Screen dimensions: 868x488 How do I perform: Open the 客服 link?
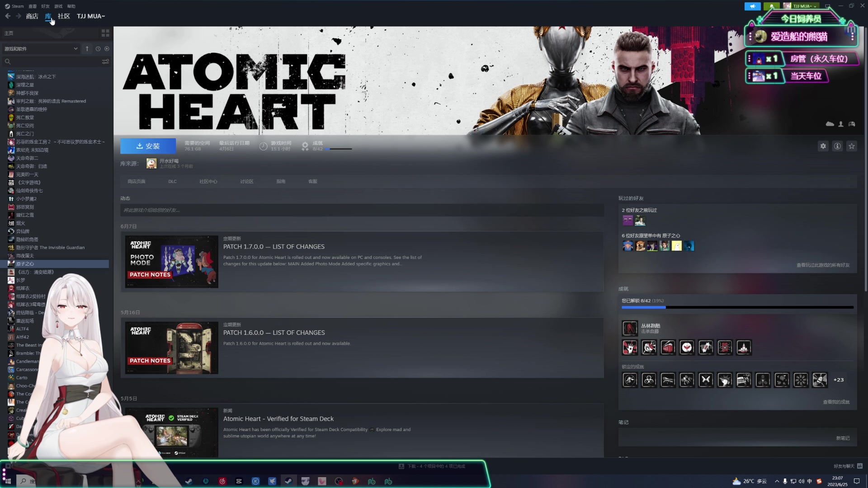click(313, 182)
